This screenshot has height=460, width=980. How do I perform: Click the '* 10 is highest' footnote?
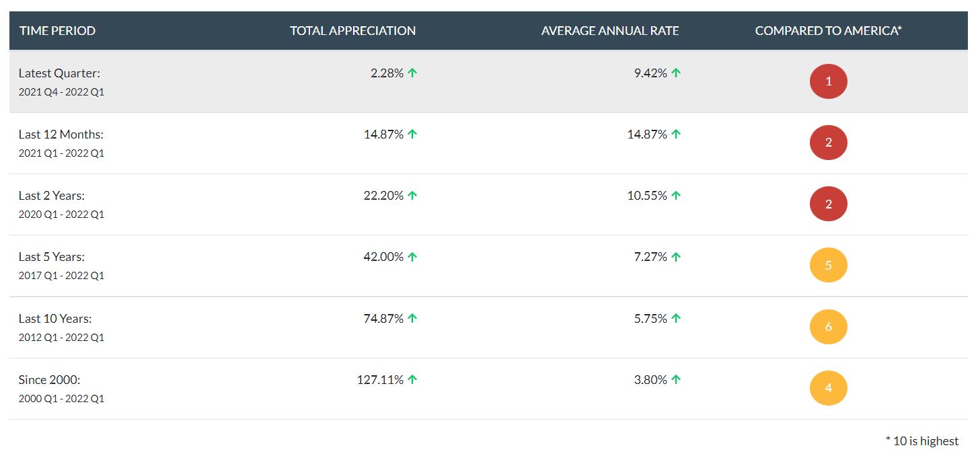point(922,441)
